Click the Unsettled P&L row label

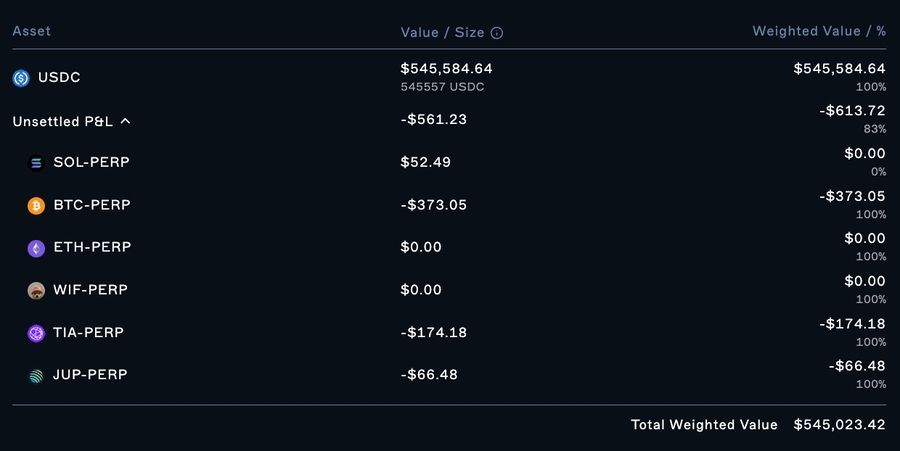tap(62, 121)
